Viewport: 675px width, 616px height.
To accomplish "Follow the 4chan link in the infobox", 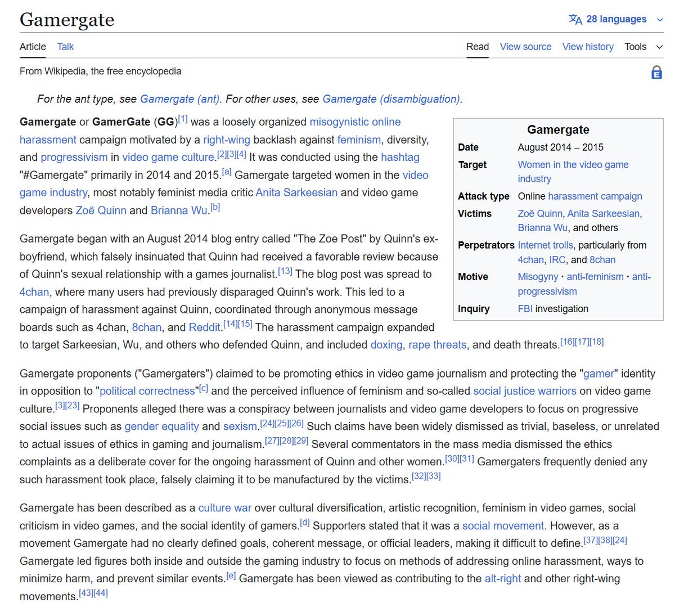I will (530, 260).
